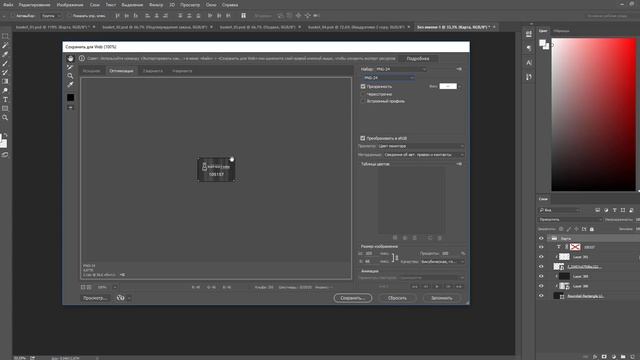Click lock all icon in Layers panel
Image resolution: width=640 pixels, height=360 pixels.
[592, 229]
